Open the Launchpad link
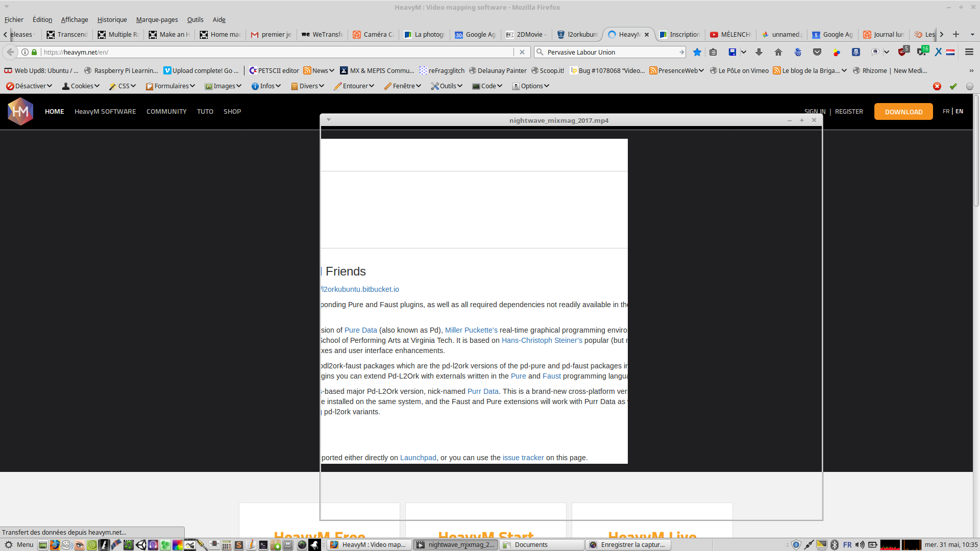980x551 pixels. (x=418, y=458)
